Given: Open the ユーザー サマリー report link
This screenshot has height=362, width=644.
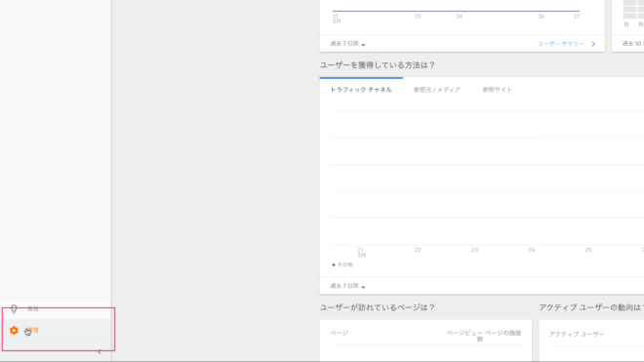Looking at the screenshot, I should [x=561, y=44].
